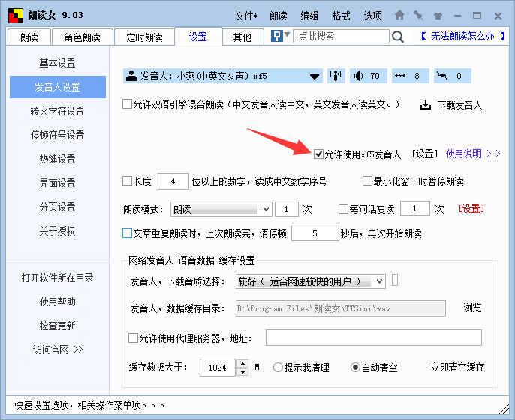Open the 下载音质选择 dropdown

[x=310, y=281]
